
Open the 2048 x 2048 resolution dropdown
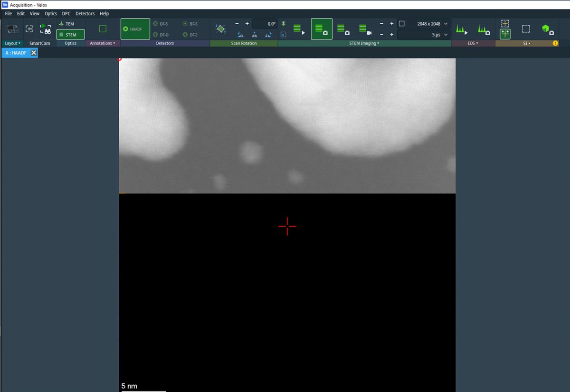pos(446,24)
